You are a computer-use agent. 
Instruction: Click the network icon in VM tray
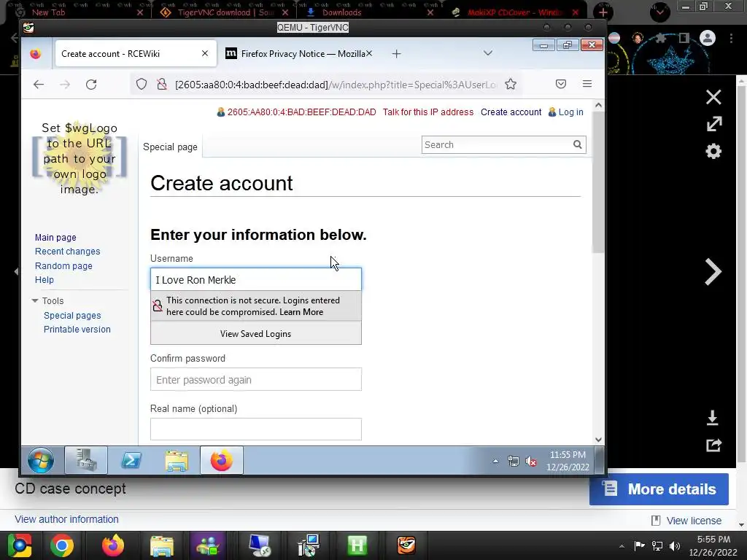(x=513, y=461)
